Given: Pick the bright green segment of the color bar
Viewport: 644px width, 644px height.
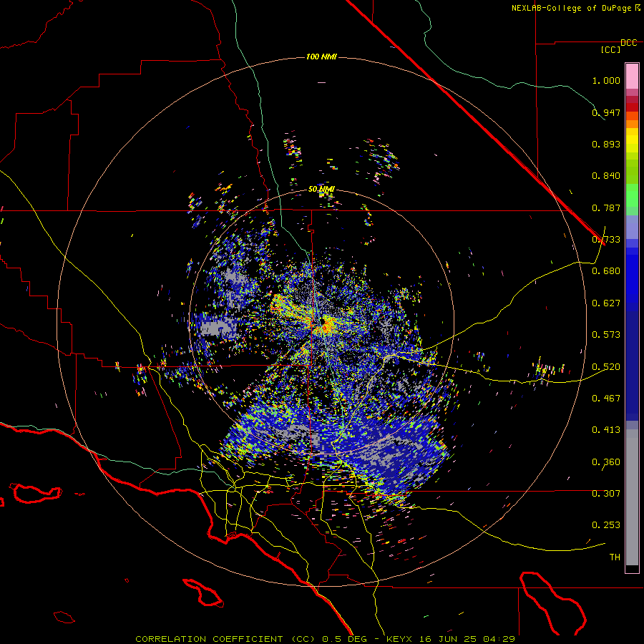Looking at the screenshot, I should (x=632, y=195).
